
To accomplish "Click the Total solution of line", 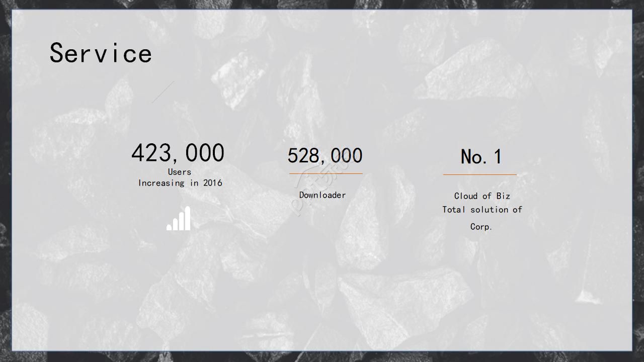I will (482, 210).
